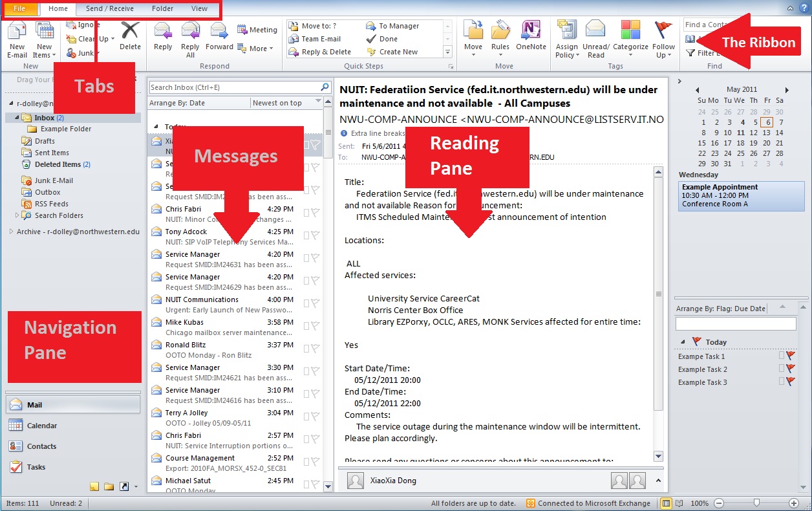Screen dimensions: 812x511
Task: Categorize the selected message
Action: click(x=630, y=39)
